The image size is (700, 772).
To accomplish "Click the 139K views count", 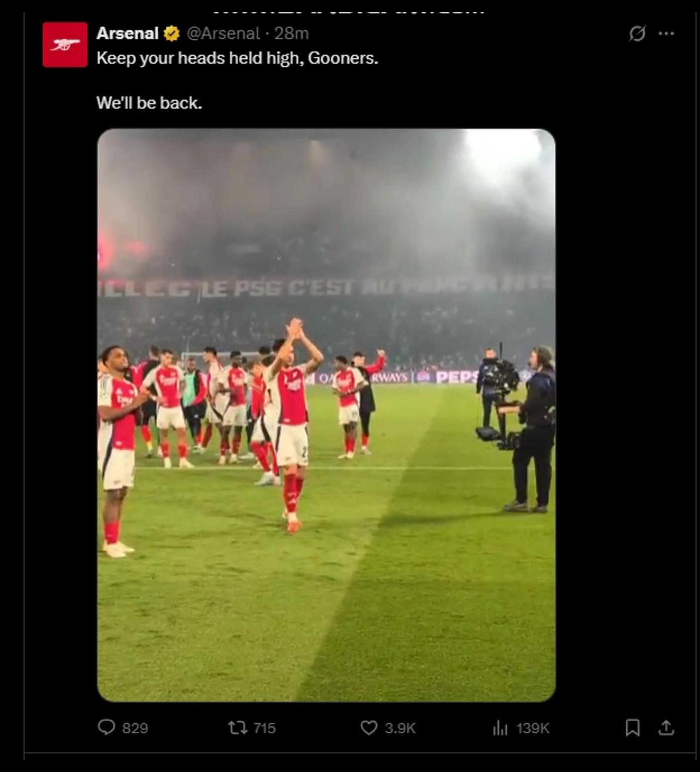I will 533,728.
